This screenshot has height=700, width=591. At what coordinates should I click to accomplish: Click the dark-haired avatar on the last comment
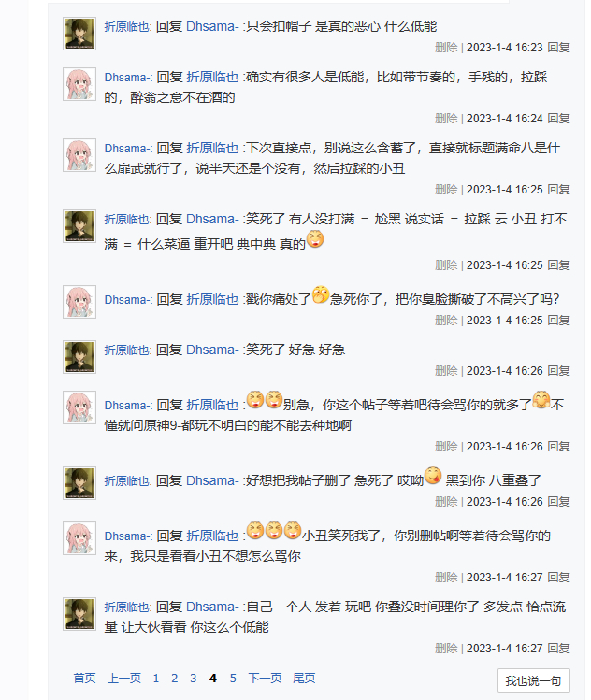(79, 614)
